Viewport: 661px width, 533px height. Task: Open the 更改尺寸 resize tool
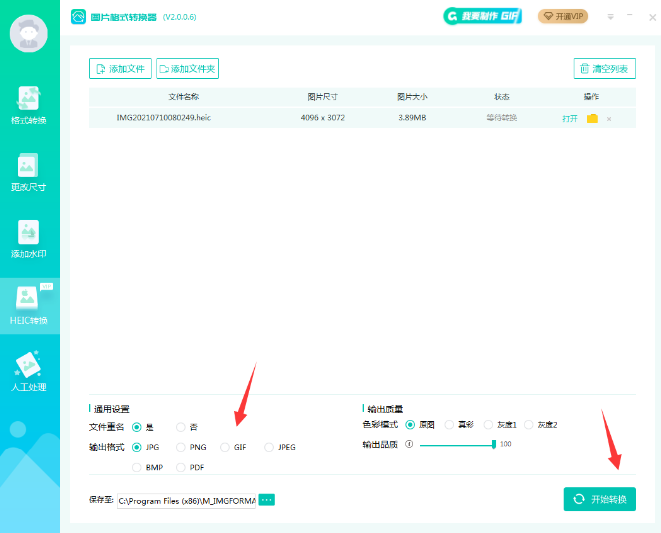tap(29, 172)
